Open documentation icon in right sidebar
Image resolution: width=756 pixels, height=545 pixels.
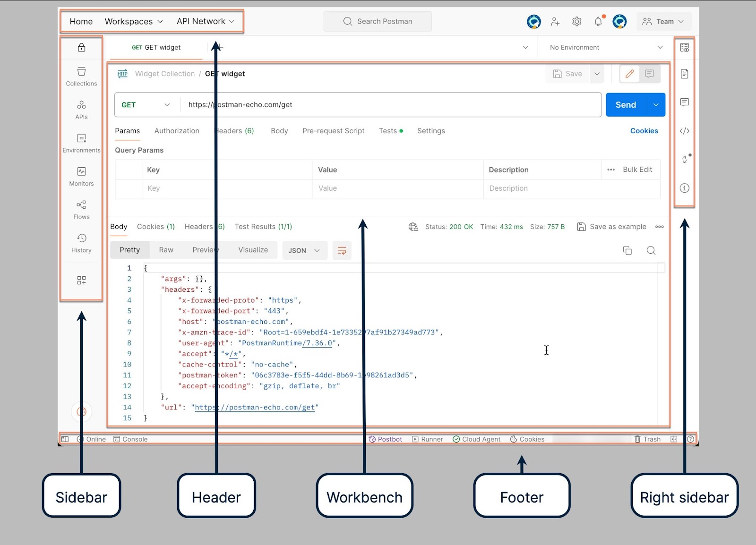pyautogui.click(x=684, y=74)
